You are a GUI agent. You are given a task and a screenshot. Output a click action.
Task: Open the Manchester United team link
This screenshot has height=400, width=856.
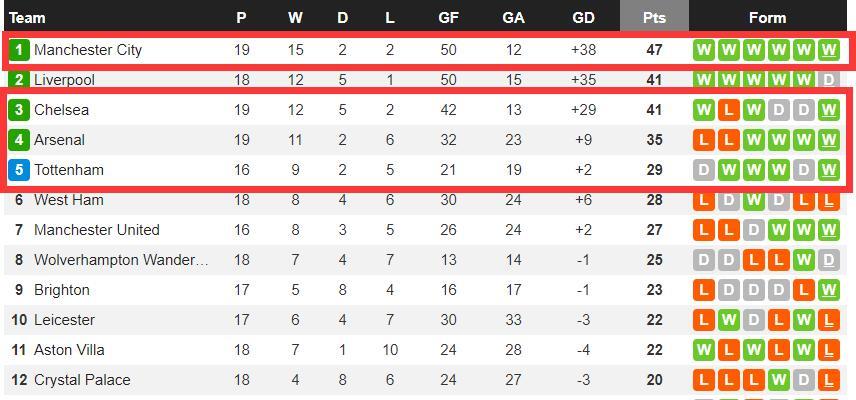tap(97, 230)
